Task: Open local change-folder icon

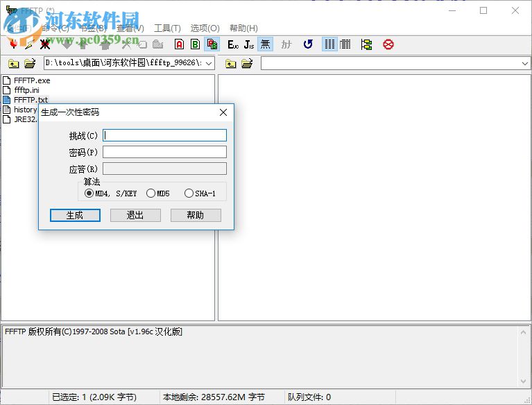Action: (x=30, y=63)
